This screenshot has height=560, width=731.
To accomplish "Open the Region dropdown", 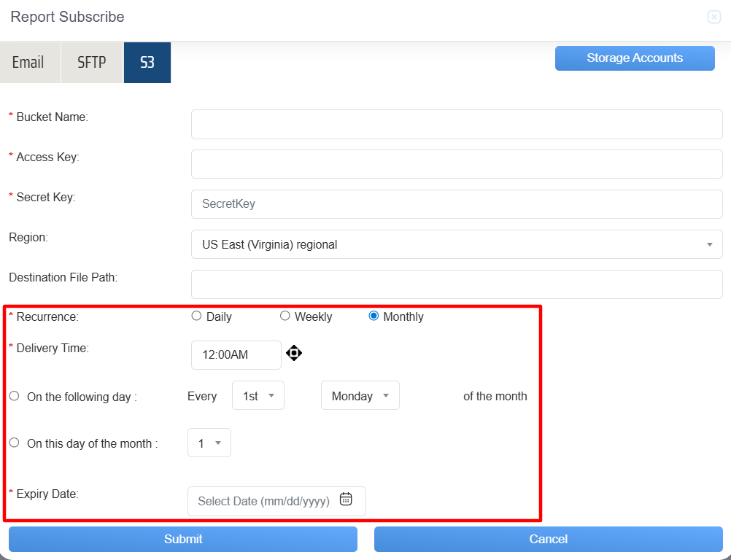I will click(456, 244).
